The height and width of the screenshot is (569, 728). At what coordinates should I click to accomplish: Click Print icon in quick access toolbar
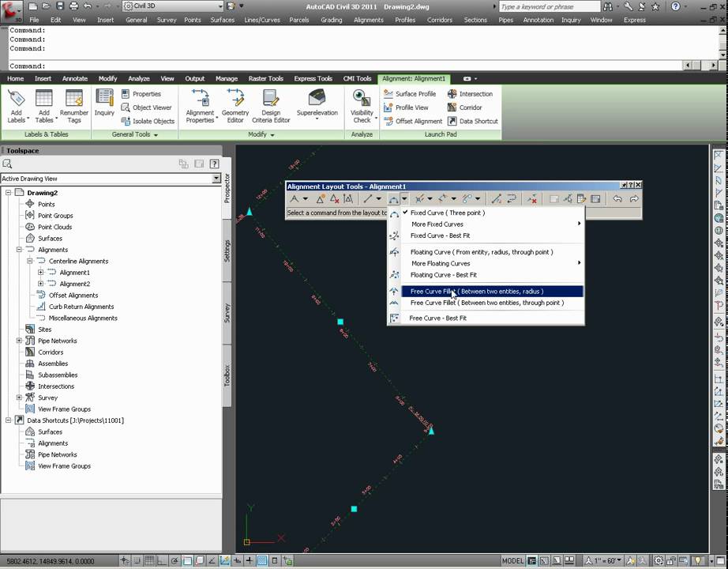(x=73, y=6)
